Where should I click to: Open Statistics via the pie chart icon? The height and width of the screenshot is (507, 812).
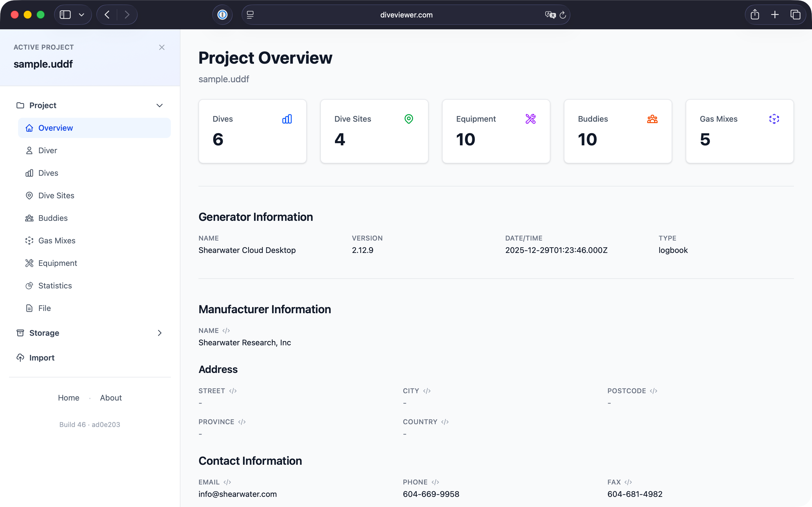click(29, 285)
